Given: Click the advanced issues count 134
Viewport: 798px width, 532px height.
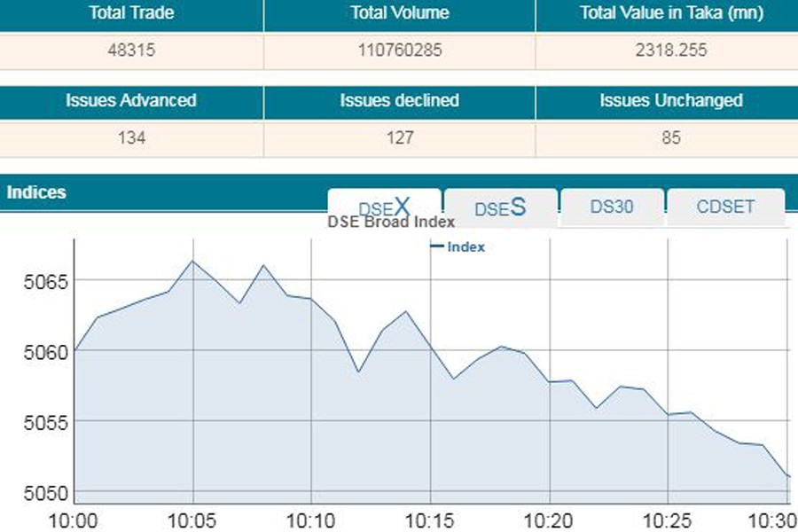Looking at the screenshot, I should point(131,138).
